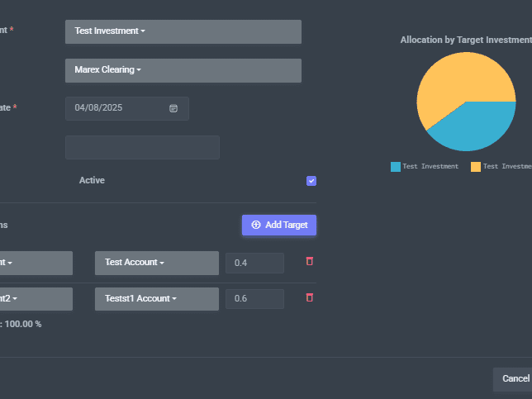Toggle the Active checkbox

click(311, 181)
